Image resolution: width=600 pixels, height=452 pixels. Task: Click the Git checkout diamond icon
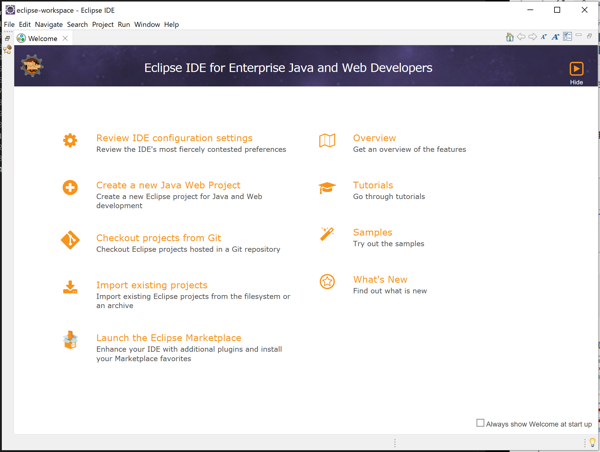(x=70, y=240)
